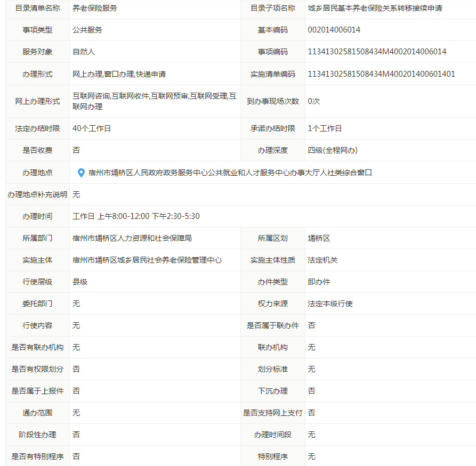Click the 办件类型 value 即办件
Image resolution: width=476 pixels, height=466 pixels.
tap(319, 282)
